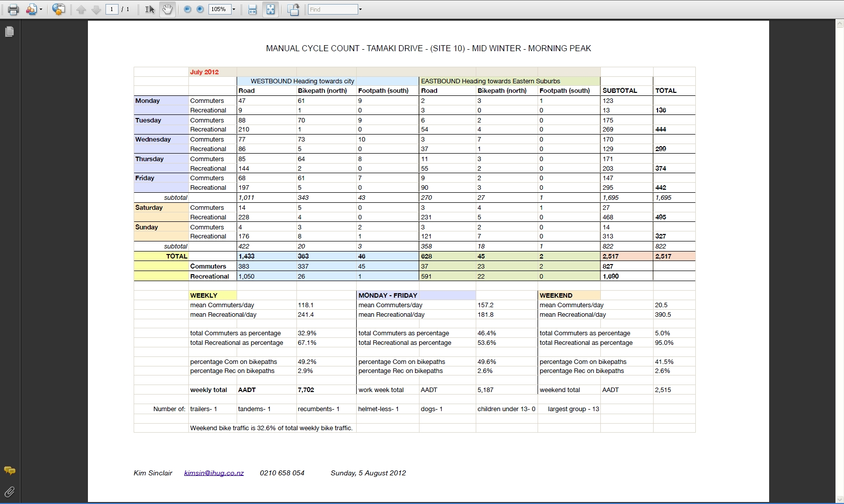Go to previous page arrow
Image resolution: width=844 pixels, height=504 pixels.
click(x=81, y=10)
